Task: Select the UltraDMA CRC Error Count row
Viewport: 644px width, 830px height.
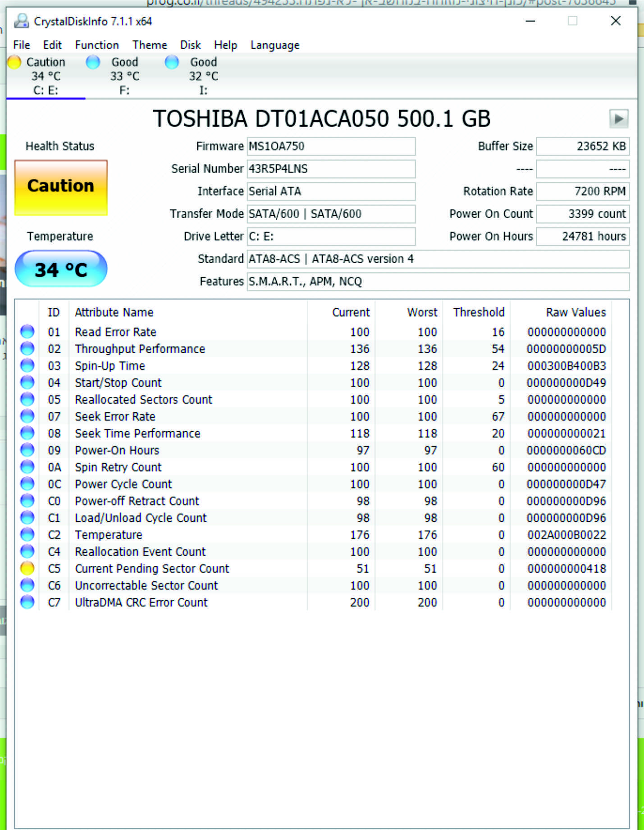Action: click(x=314, y=602)
